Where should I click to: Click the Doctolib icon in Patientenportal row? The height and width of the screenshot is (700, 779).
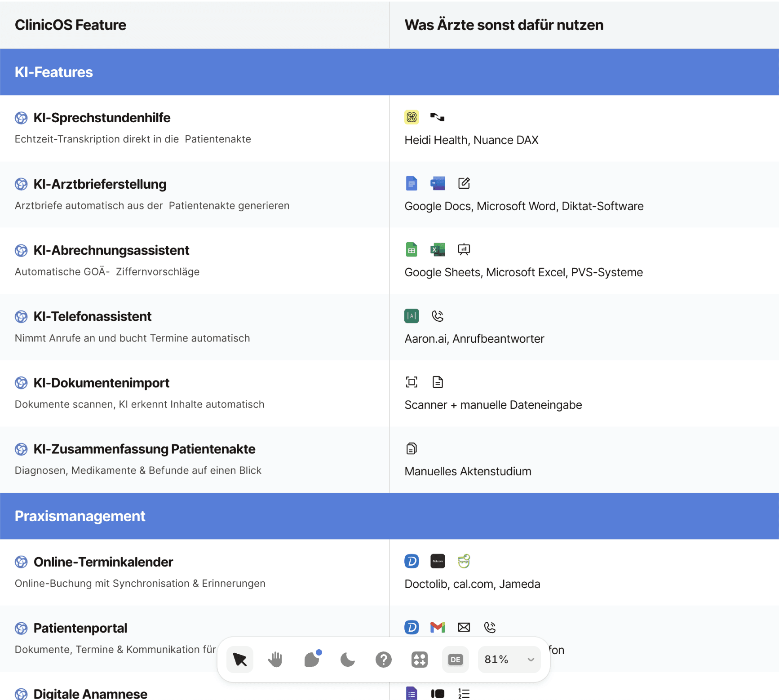(x=412, y=627)
